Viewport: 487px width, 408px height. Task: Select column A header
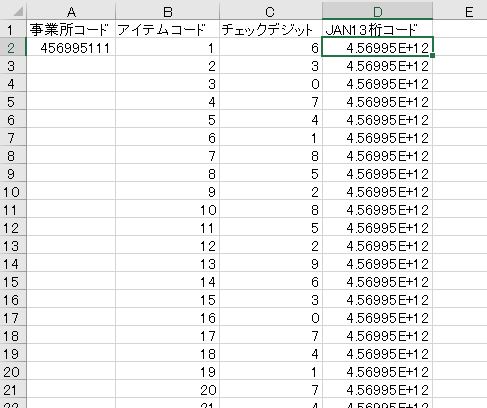71,12
